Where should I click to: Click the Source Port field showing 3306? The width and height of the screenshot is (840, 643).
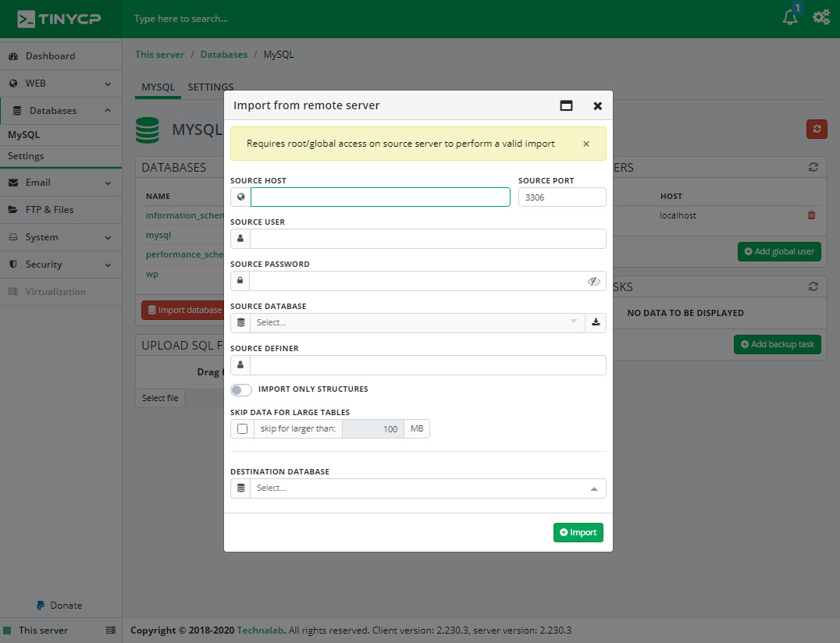click(562, 197)
